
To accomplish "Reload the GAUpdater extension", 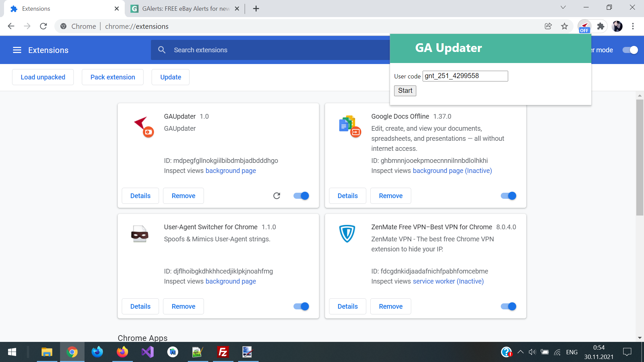I will click(277, 196).
